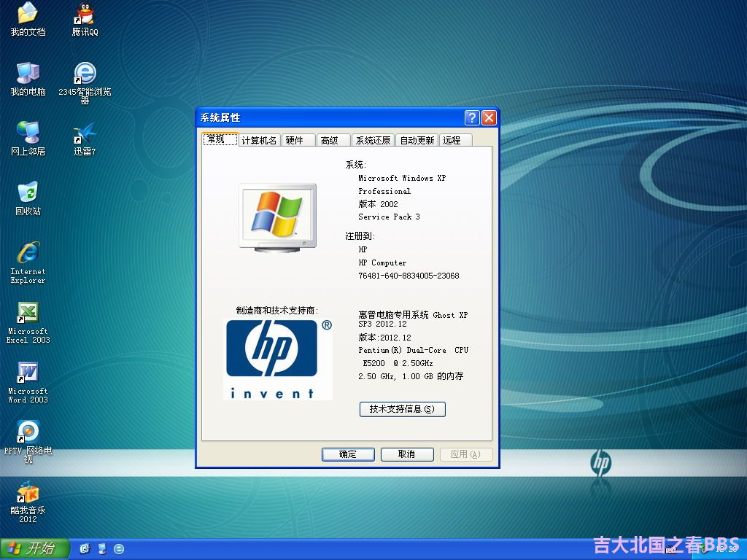Click the '制造商和技术支持商:' label
The image size is (747, 560).
(x=277, y=311)
